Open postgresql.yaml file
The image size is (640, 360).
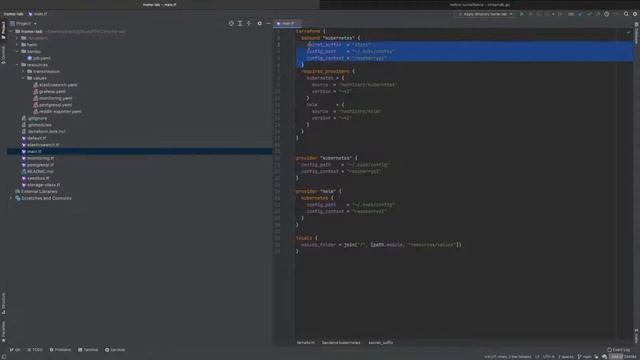pyautogui.click(x=56, y=105)
